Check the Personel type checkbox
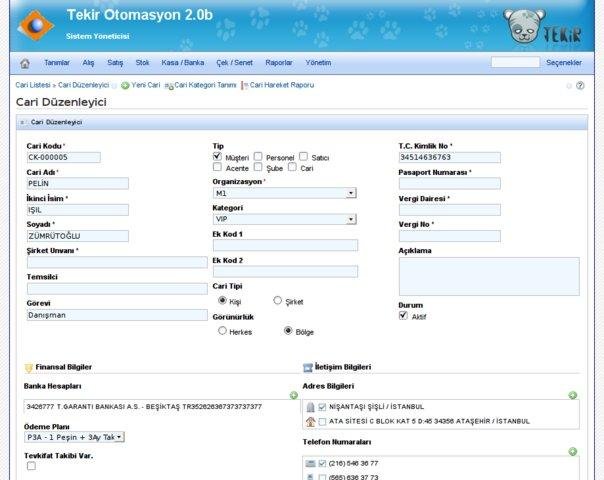 258,156
